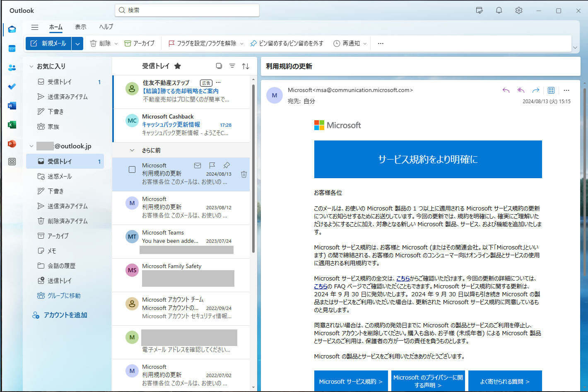Click the 新規メール new mail button
The height and width of the screenshot is (392, 588).
click(48, 44)
